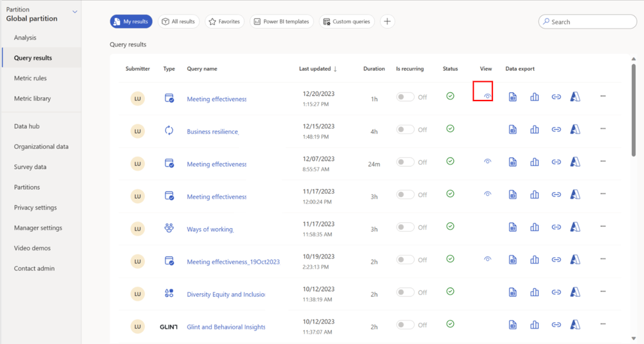Viewport: 644px width, 344px height.
Task: Copy link icon for Glint and Behavioral Insights
Action: pos(556,325)
